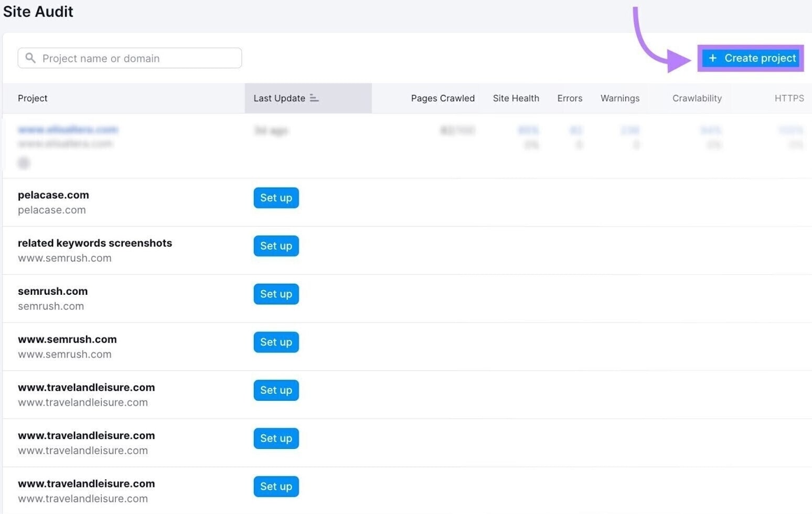Image resolution: width=812 pixels, height=514 pixels.
Task: Sort projects by Crawlability column
Action: (x=697, y=98)
